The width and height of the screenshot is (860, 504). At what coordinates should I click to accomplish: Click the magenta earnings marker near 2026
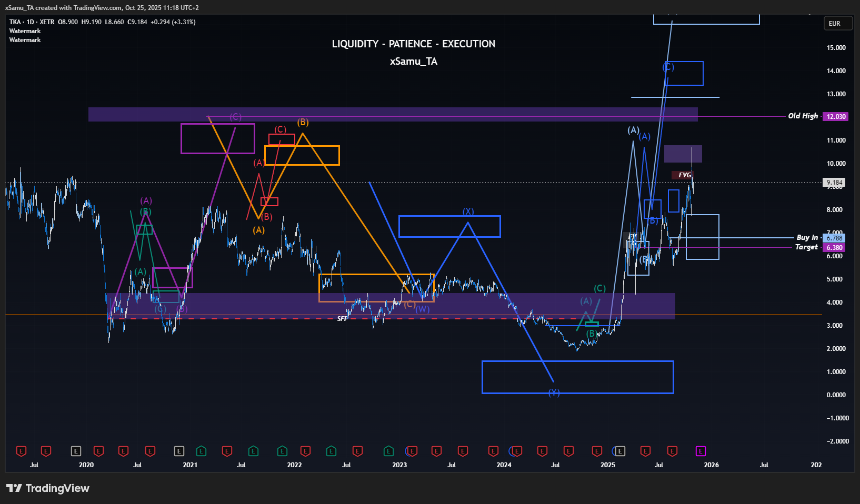(x=701, y=451)
